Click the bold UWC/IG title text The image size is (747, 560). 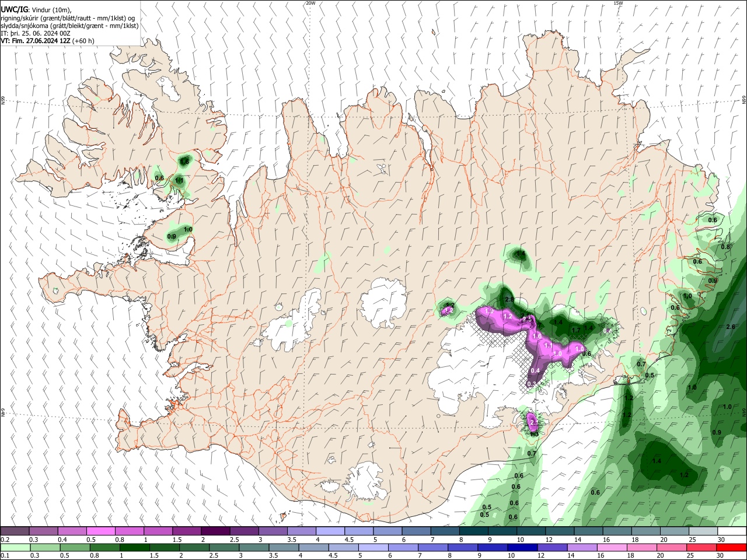tap(14, 9)
